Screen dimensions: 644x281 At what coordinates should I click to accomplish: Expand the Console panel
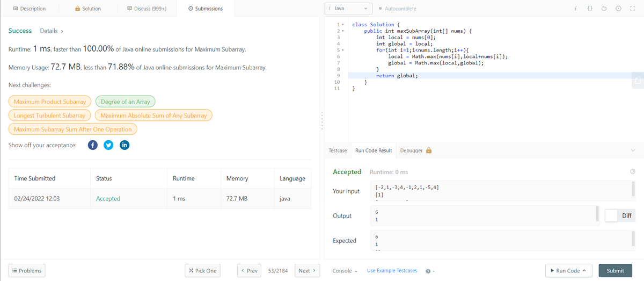[x=345, y=271]
